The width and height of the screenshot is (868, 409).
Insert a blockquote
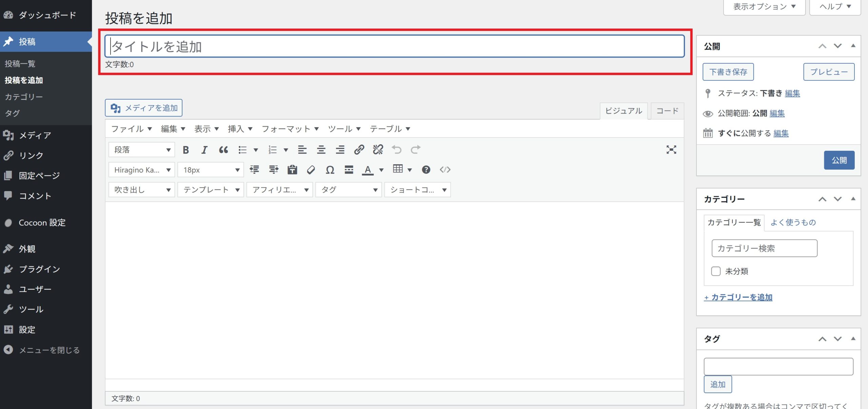tap(223, 150)
